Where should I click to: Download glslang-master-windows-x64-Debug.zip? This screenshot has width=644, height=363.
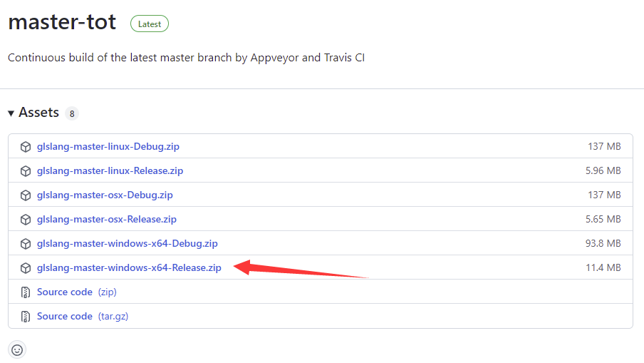(x=127, y=244)
